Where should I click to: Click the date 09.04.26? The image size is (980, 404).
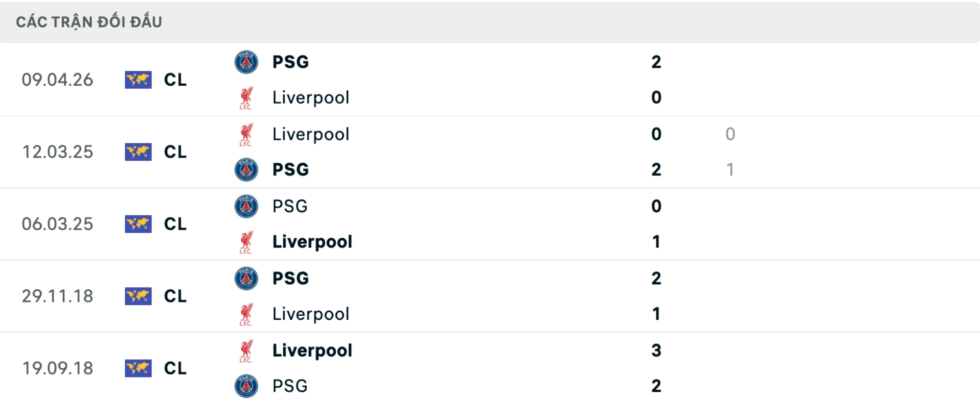coord(58,80)
